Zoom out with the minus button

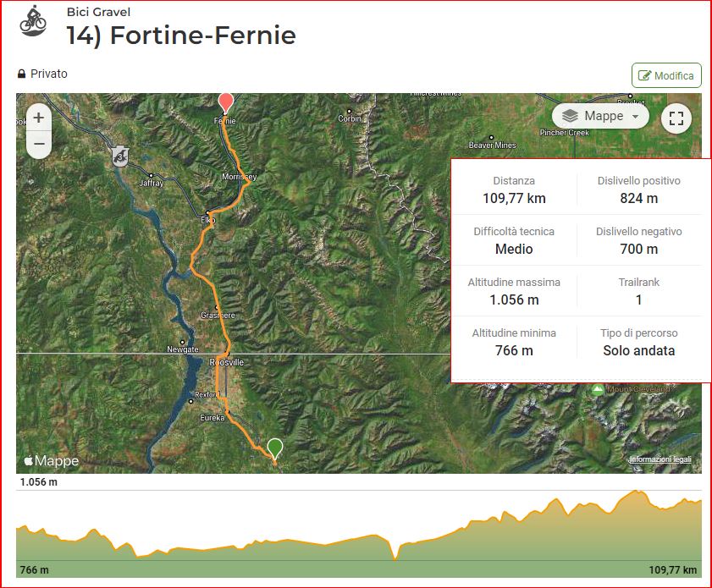pos(38,145)
